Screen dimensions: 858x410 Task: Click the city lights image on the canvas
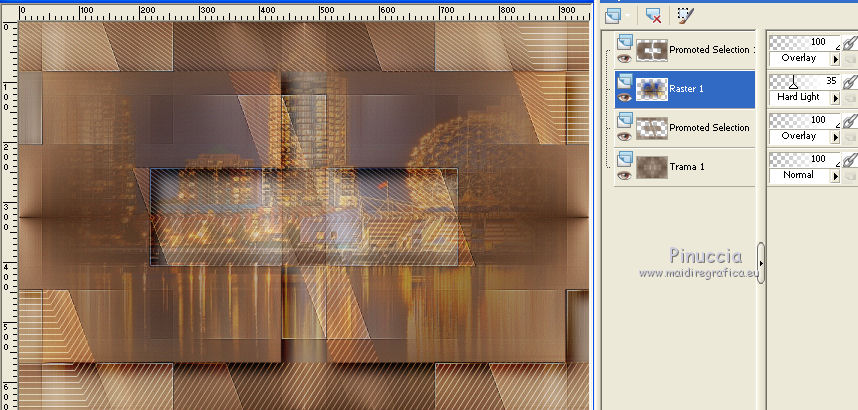(x=304, y=216)
